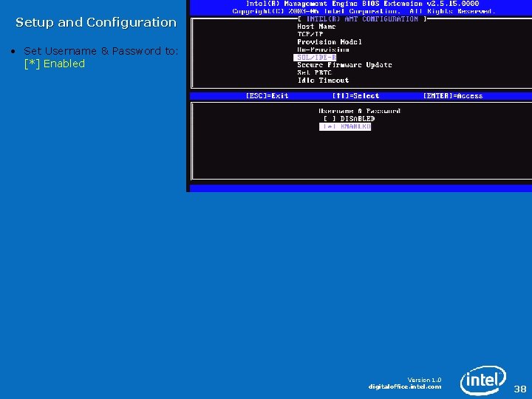Click the Select key hint
This screenshot has height=399, width=532.
pos(355,96)
